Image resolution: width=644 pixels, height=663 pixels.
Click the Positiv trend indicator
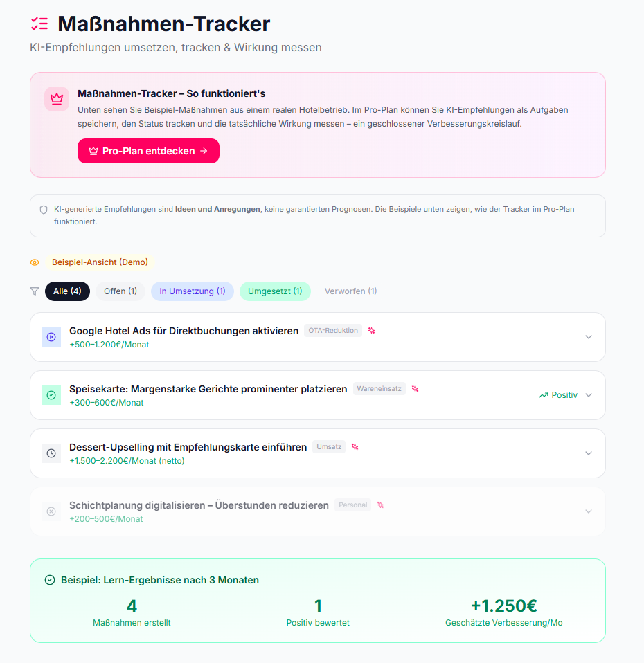(x=558, y=395)
